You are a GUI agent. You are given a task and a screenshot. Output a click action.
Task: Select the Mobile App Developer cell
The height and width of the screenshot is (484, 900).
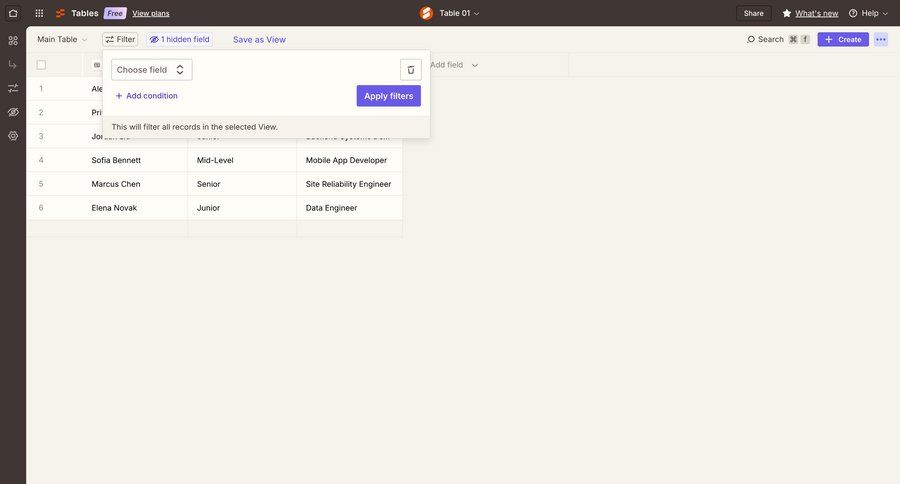click(350, 160)
